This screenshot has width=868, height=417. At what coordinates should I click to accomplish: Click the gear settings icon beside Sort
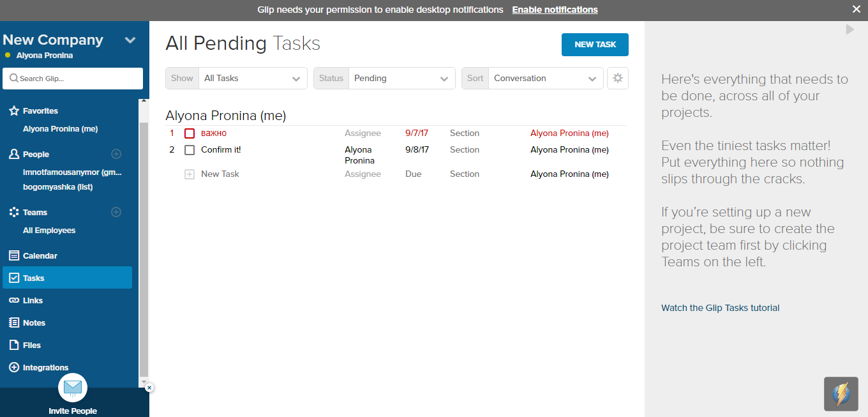(617, 79)
